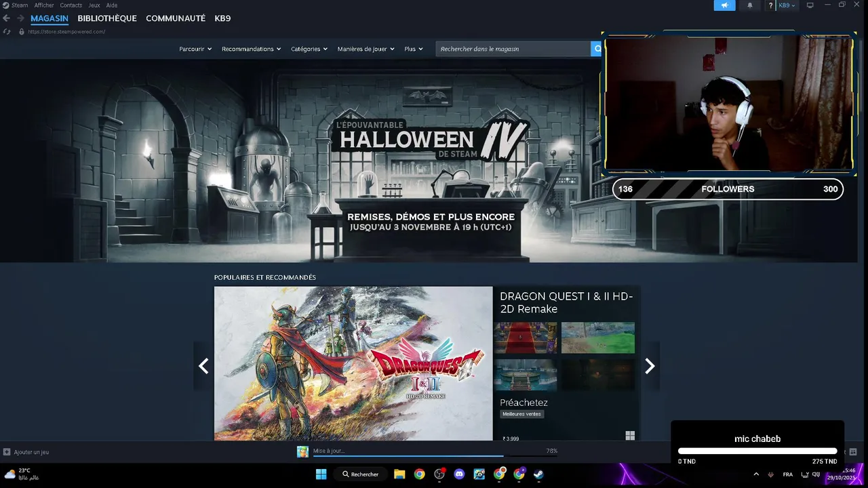Open Discord from the taskbar
Viewport: 868px width, 488px height.
click(x=459, y=474)
